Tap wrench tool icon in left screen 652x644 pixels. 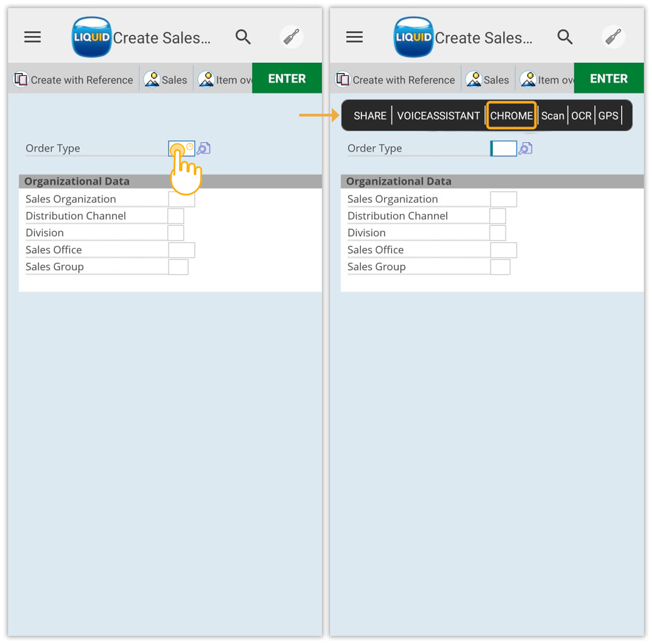pyautogui.click(x=292, y=37)
